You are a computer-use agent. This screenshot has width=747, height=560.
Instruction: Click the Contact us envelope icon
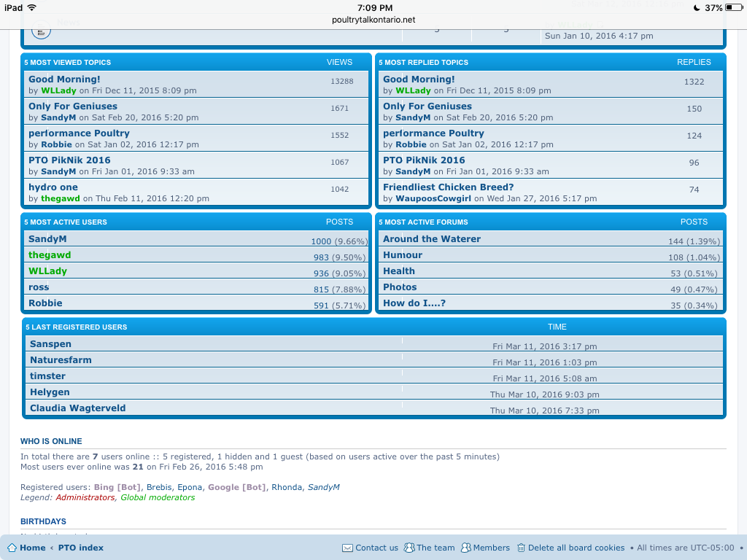point(348,548)
